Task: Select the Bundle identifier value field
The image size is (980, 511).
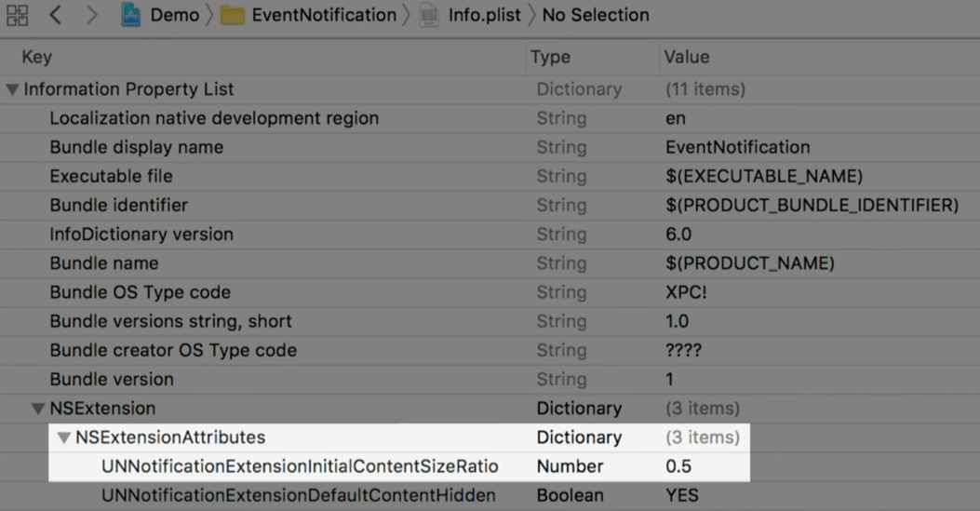Action: pyautogui.click(x=812, y=205)
